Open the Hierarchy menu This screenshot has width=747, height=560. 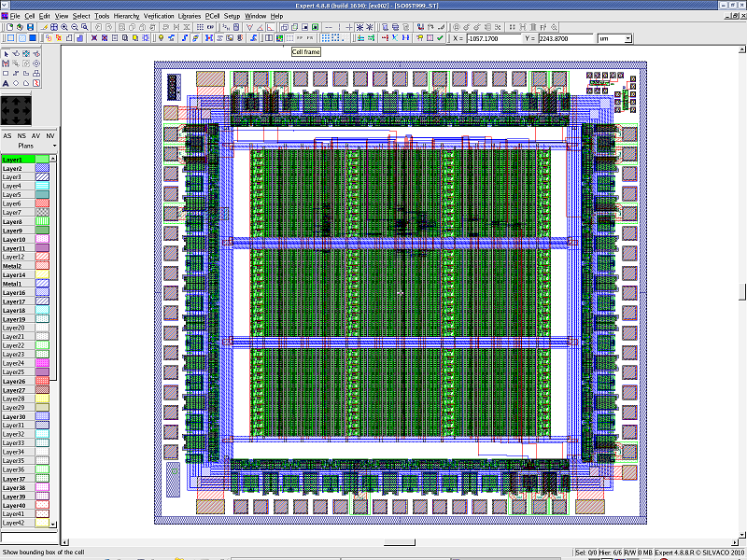tap(126, 16)
